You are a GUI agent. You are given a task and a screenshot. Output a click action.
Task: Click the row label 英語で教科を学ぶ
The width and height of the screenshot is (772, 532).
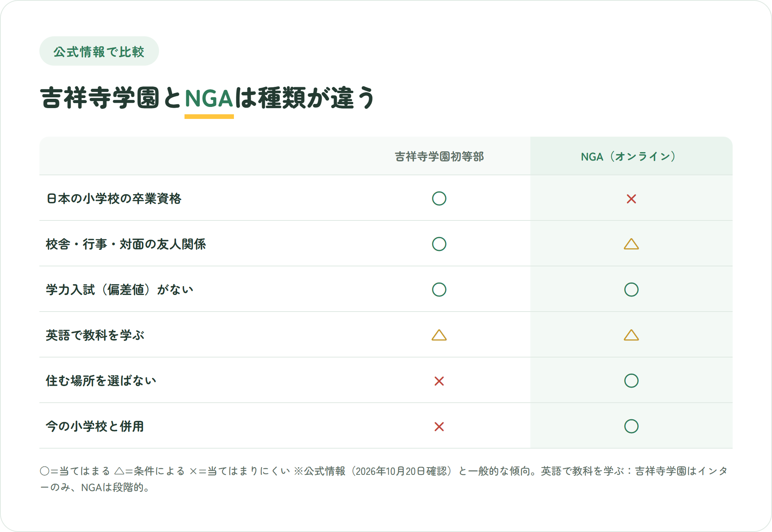[95, 335]
